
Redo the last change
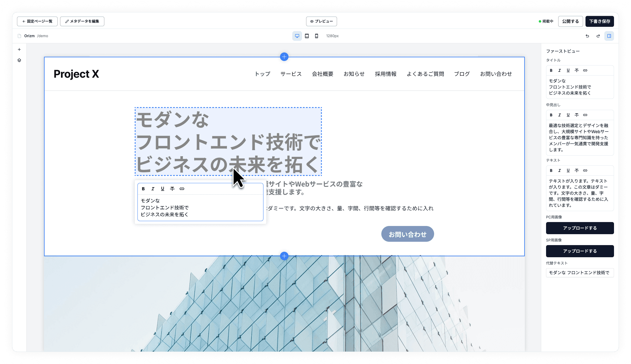pos(598,36)
